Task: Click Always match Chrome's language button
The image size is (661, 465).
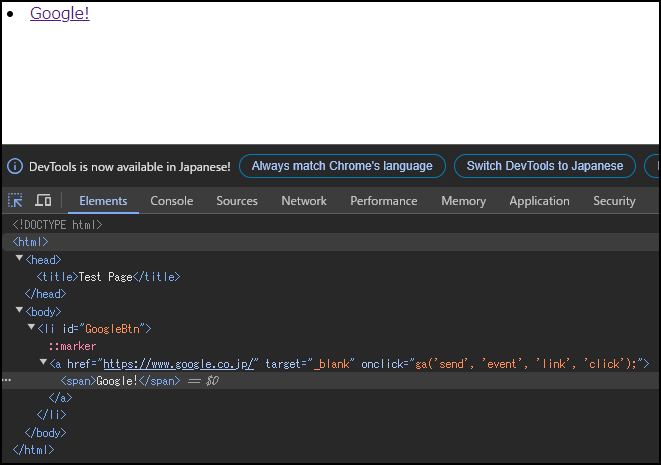Action: tap(342, 166)
